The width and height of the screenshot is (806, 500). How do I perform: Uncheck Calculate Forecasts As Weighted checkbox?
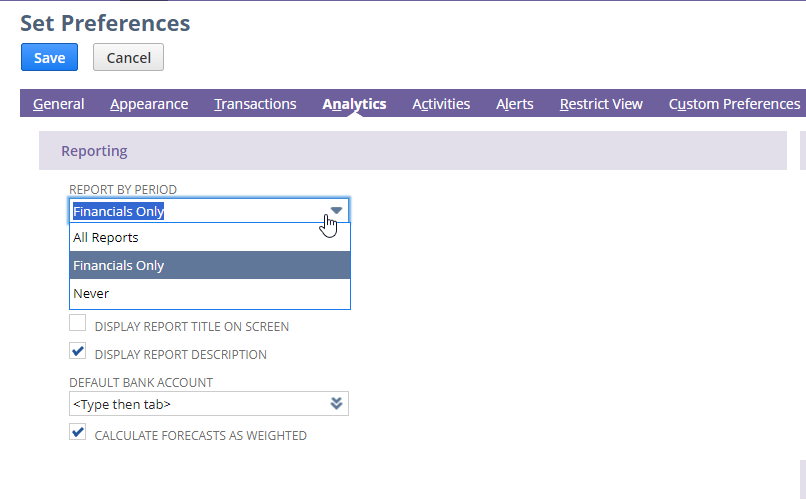(x=78, y=432)
